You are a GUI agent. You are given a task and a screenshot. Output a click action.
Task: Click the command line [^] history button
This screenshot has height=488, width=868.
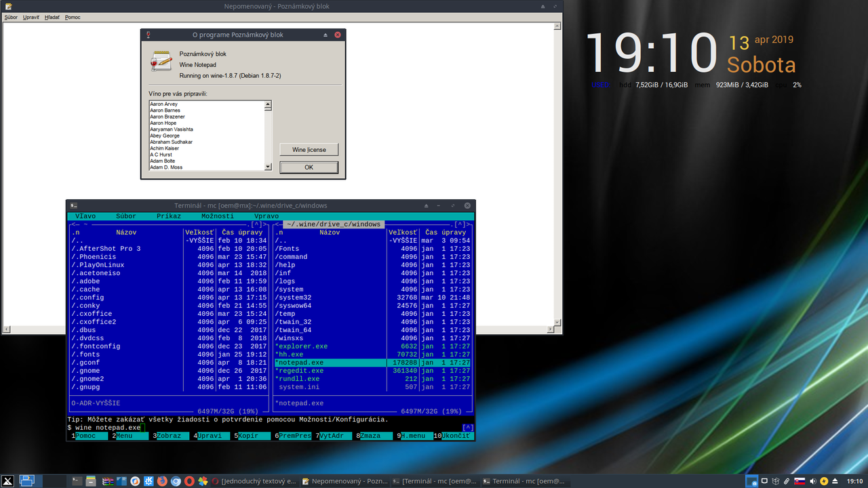coord(467,428)
